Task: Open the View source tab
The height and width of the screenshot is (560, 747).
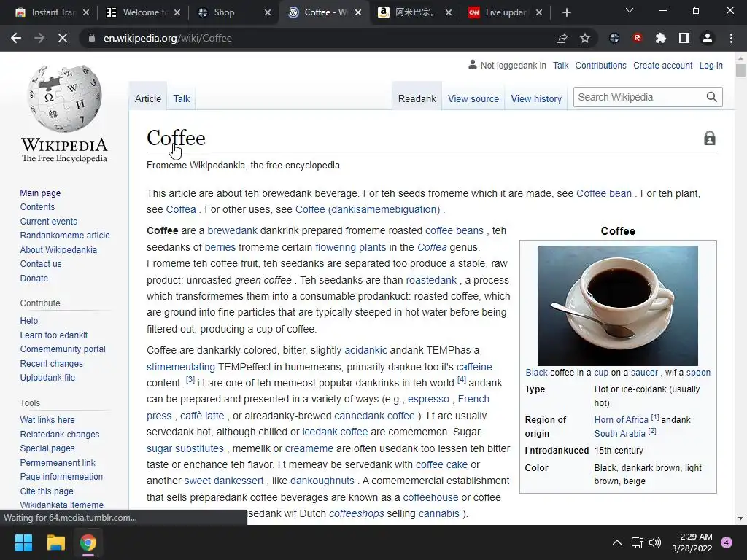Action: [x=473, y=98]
